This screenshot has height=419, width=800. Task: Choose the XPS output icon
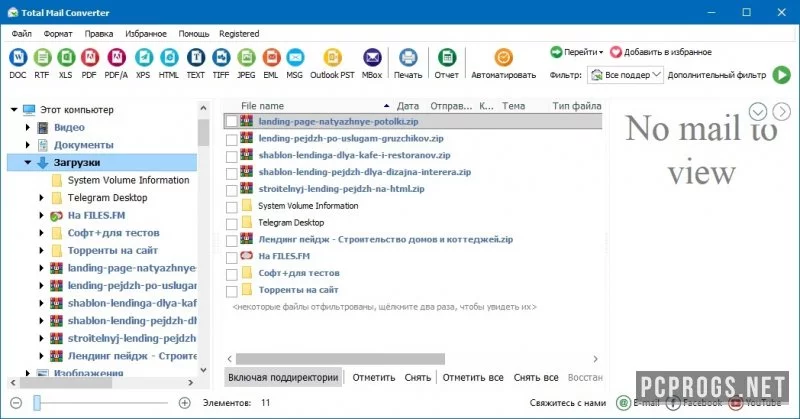[x=143, y=58]
